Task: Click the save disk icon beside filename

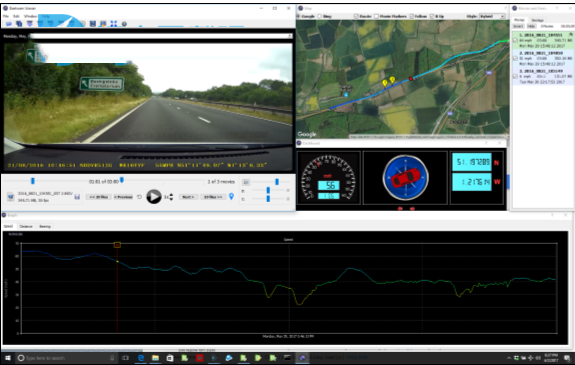Action: click(77, 197)
